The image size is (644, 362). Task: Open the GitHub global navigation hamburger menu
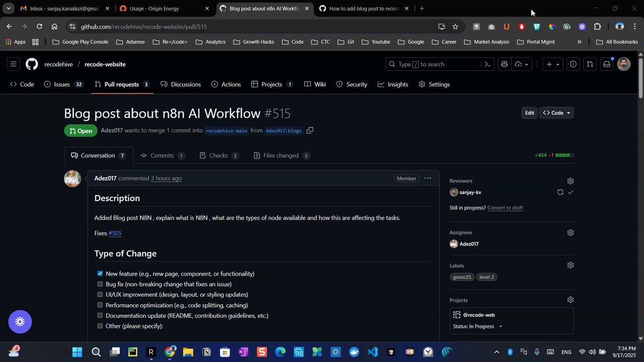click(14, 64)
